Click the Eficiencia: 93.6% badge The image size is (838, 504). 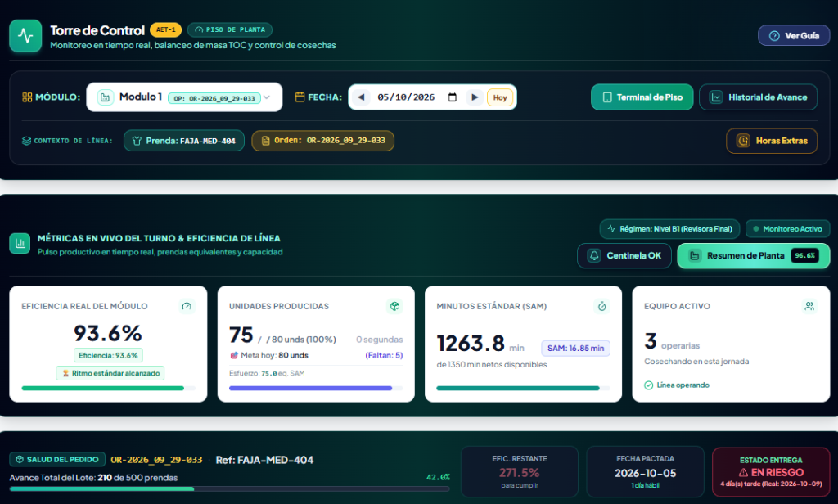click(108, 355)
